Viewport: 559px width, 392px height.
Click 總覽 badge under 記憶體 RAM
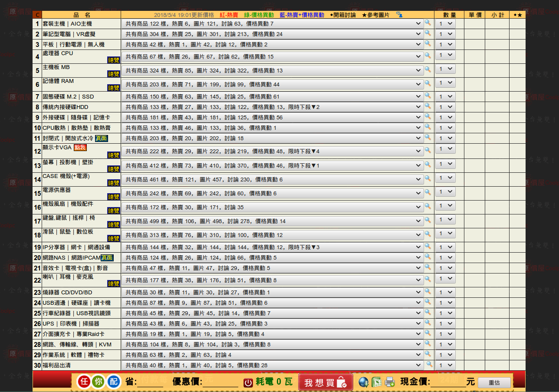114,88
